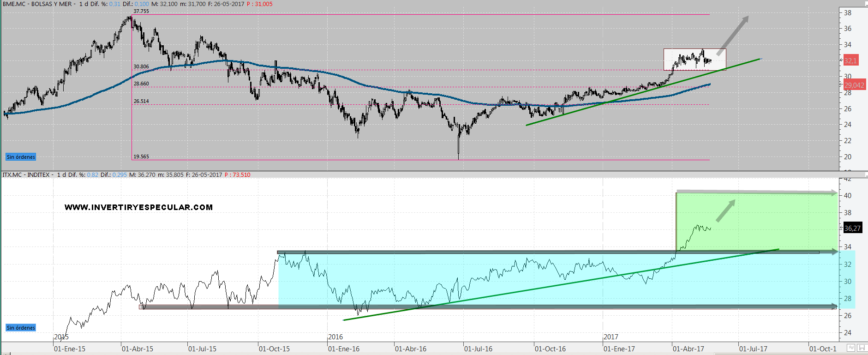This screenshot has width=868, height=355.
Task: Click the red 29,042 moving average marker
Action: pyautogui.click(x=854, y=85)
